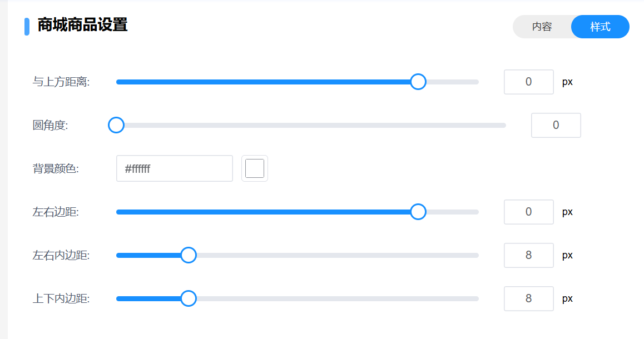Viewport: 644px width, 339px height.
Task: Focus the #ffffff background color field
Action: tap(174, 168)
